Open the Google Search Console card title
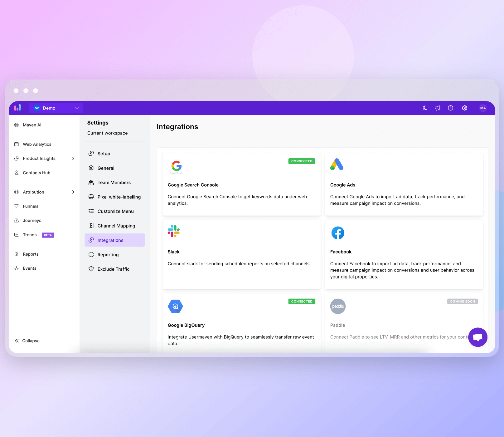Screen dimensions: 504x437 [193, 185]
